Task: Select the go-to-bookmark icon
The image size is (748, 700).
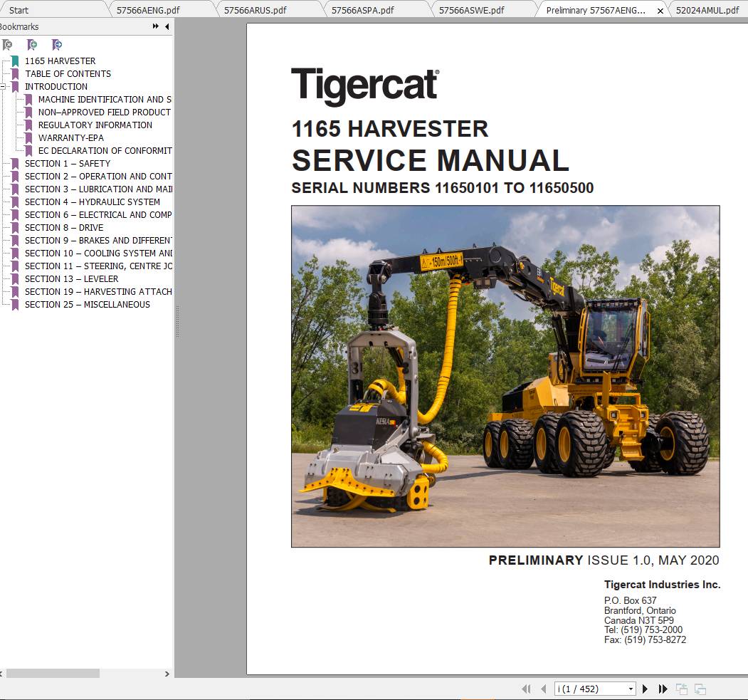Action: (57, 44)
